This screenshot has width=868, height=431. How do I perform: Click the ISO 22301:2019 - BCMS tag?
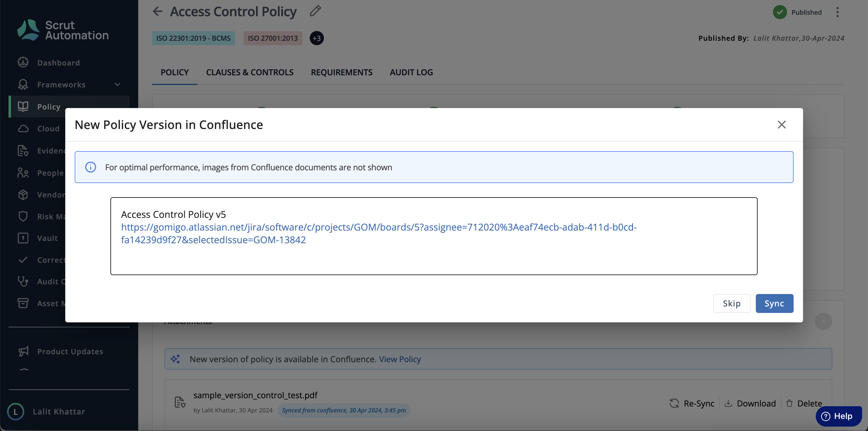[193, 38]
